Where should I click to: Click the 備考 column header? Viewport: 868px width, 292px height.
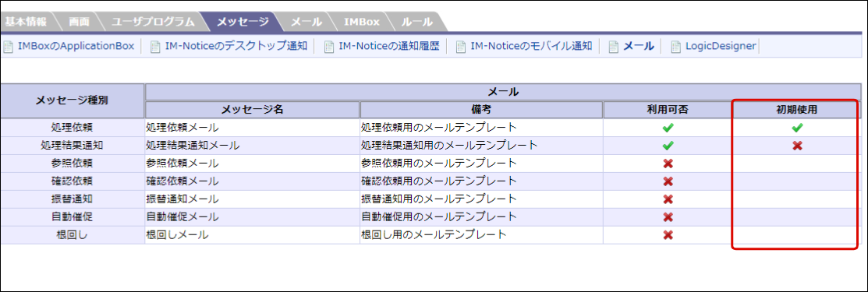coord(482,110)
